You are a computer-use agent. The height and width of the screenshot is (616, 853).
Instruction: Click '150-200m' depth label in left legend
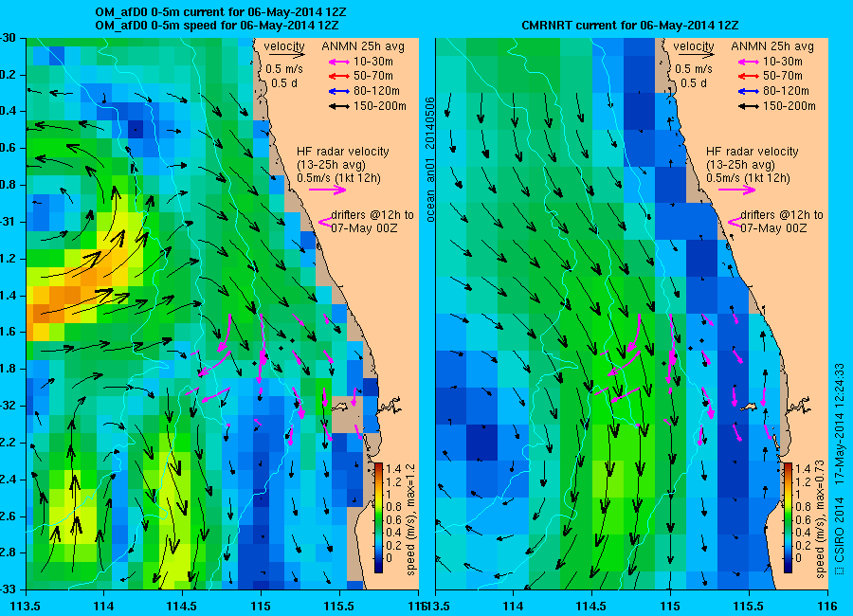380,106
